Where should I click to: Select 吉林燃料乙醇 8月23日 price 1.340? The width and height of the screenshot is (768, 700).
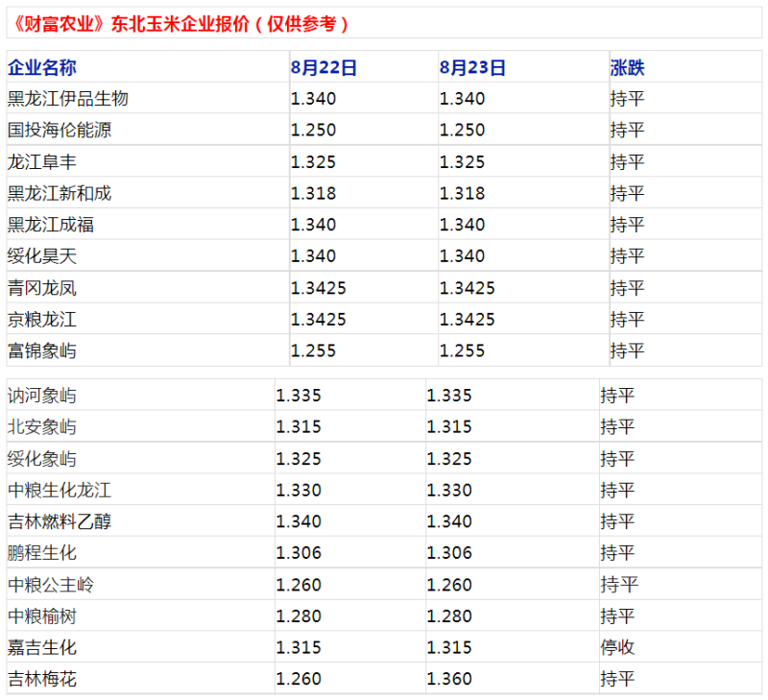[449, 521]
